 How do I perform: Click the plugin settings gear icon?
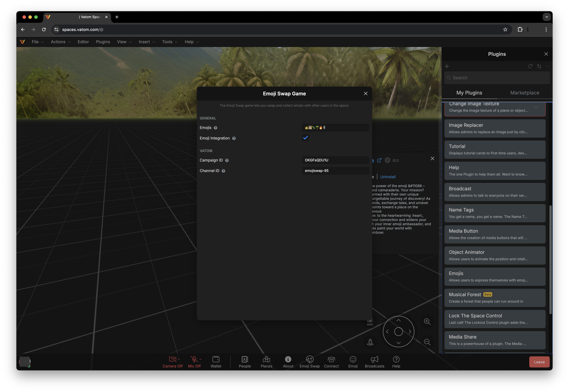(388, 160)
